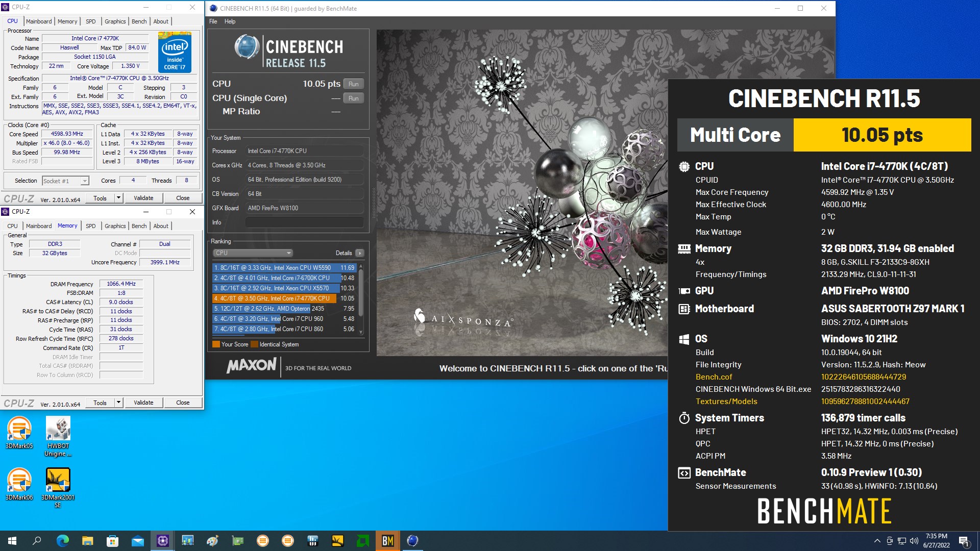980x551 pixels.
Task: Click Validate in lower CPU-Z window
Action: (143, 403)
